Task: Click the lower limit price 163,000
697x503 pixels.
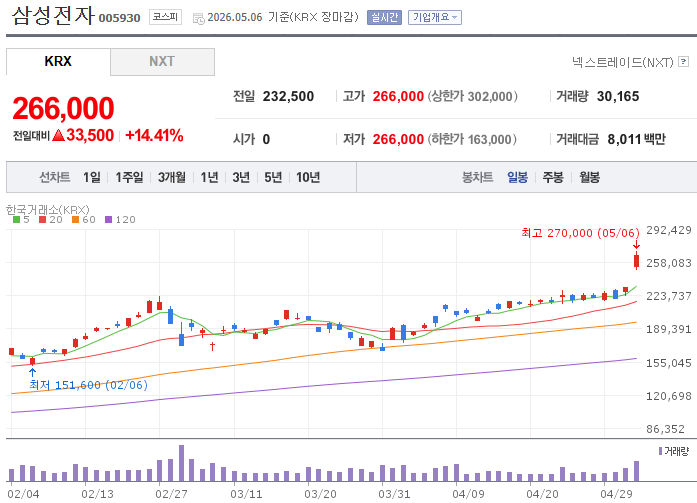Action: 490,139
